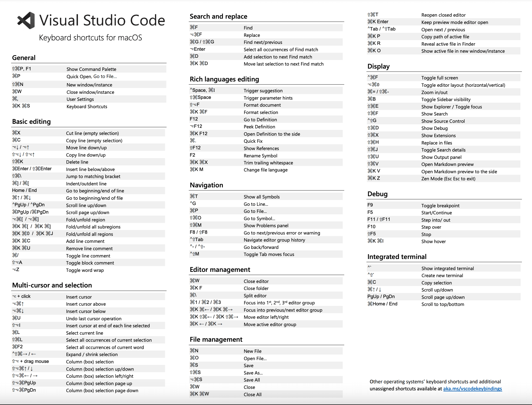Click the Keyboard shortcuts for macOS subtitle

coord(90,38)
